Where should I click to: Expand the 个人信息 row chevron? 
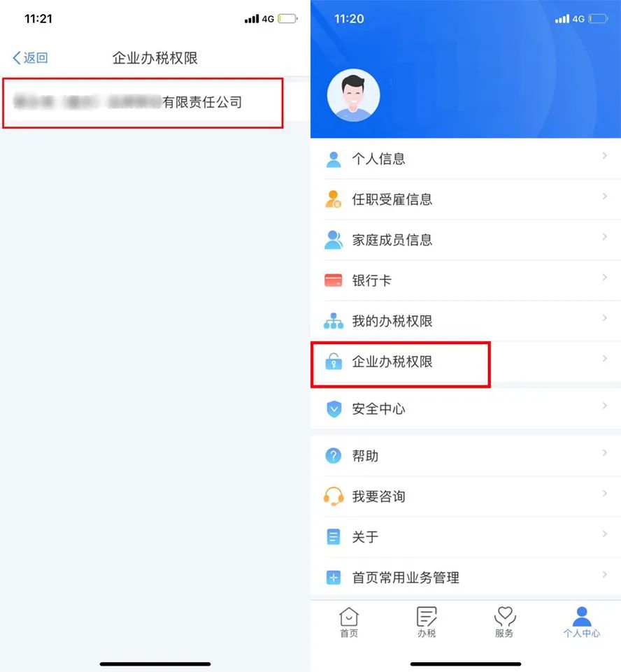(x=604, y=155)
